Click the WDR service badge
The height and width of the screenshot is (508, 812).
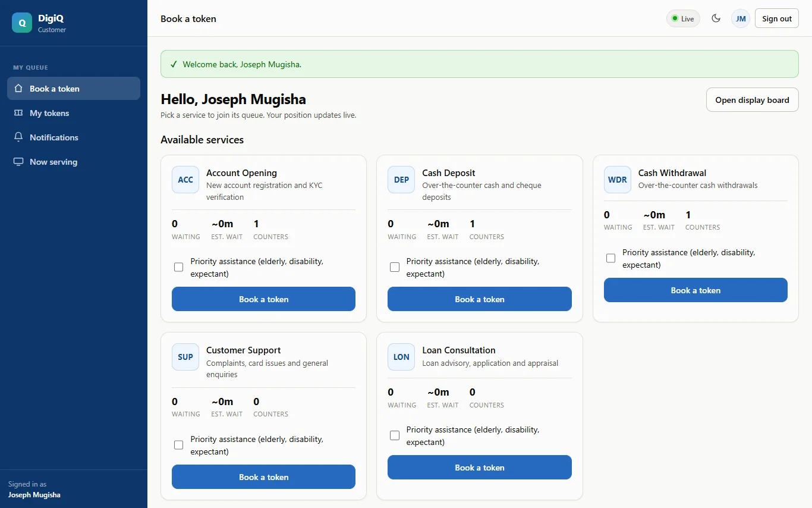click(618, 180)
